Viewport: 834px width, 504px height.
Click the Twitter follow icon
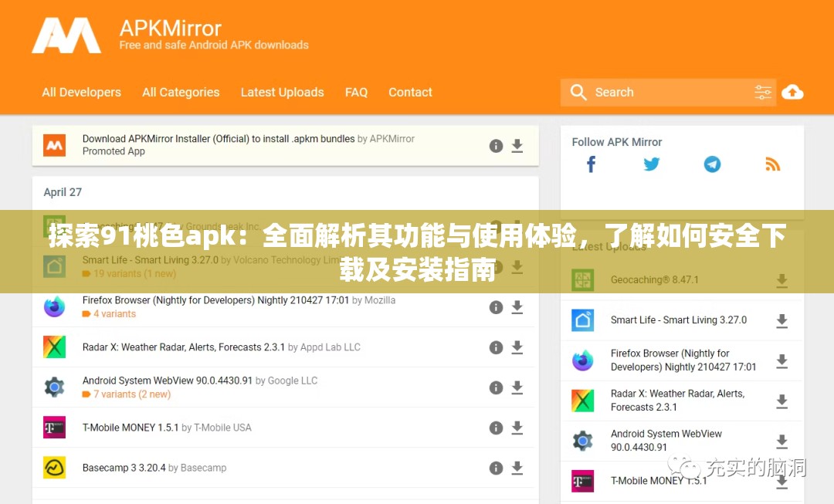pyautogui.click(x=652, y=164)
